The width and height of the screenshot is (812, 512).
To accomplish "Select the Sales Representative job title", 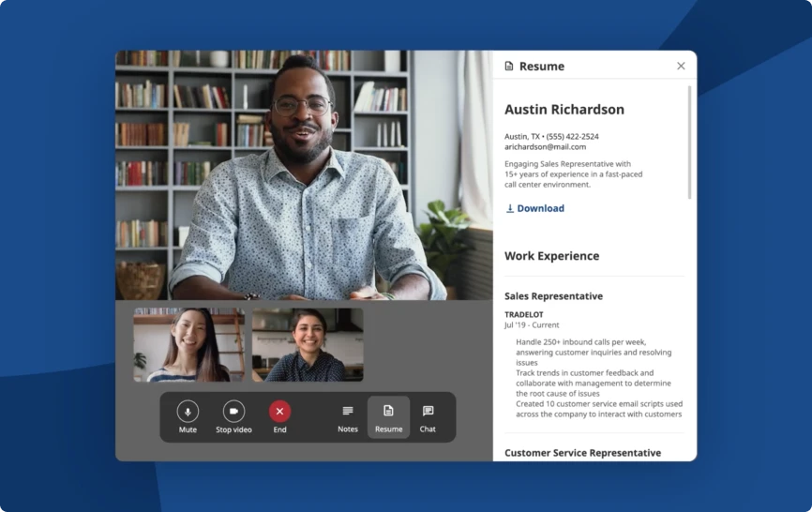I will click(553, 296).
